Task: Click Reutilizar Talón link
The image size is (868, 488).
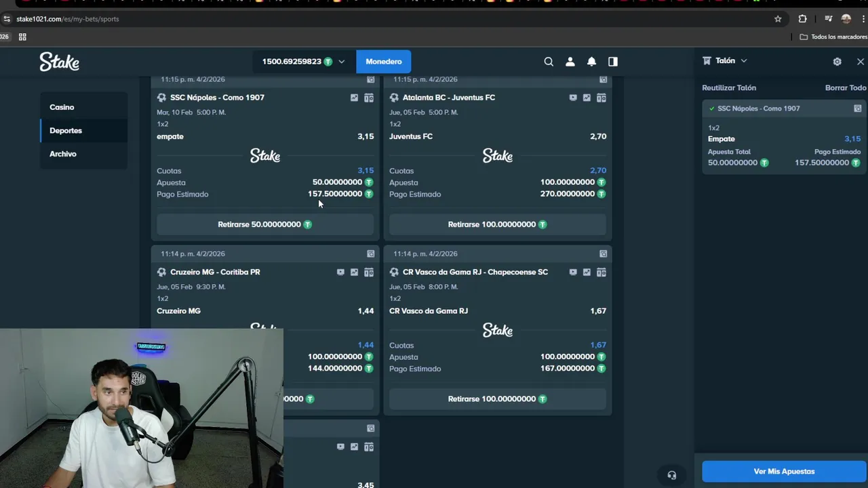Action: [x=729, y=88]
